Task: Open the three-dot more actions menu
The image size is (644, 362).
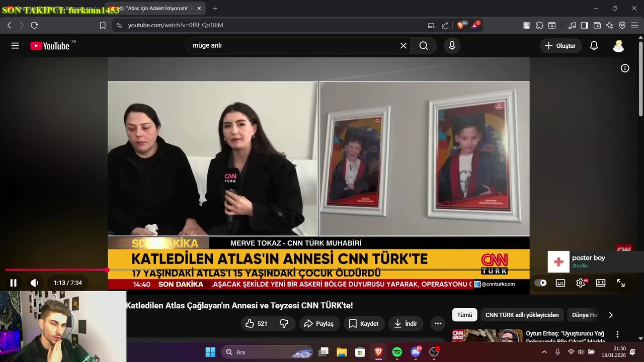Action: click(438, 324)
